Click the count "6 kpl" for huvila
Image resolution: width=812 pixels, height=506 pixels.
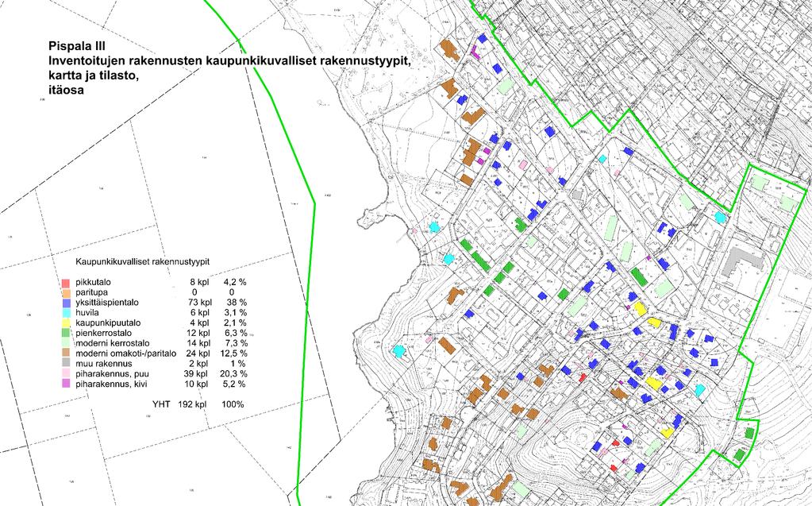pos(199,313)
